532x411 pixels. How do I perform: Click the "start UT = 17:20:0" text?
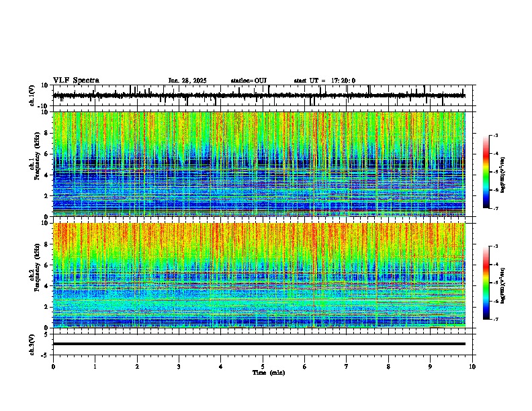click(324, 81)
